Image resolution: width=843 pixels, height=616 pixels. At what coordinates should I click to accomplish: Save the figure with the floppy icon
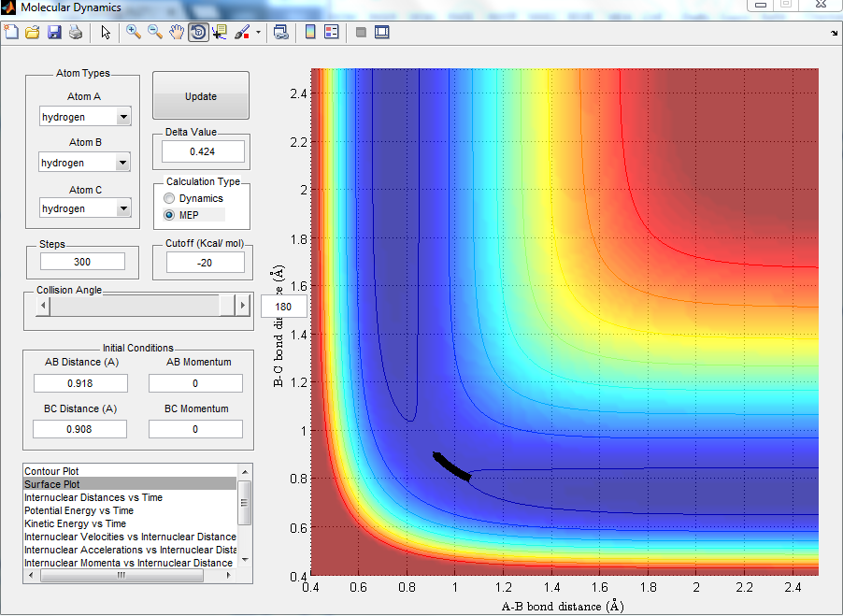pyautogui.click(x=54, y=33)
